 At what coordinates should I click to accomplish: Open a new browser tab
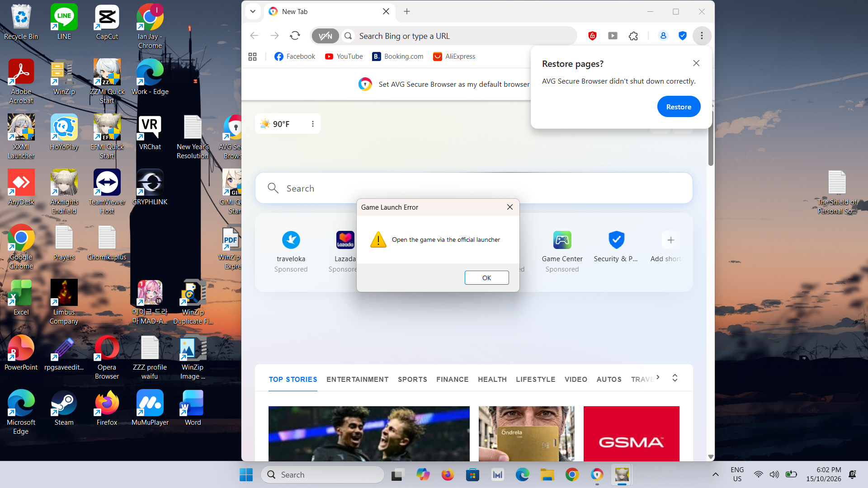click(407, 11)
